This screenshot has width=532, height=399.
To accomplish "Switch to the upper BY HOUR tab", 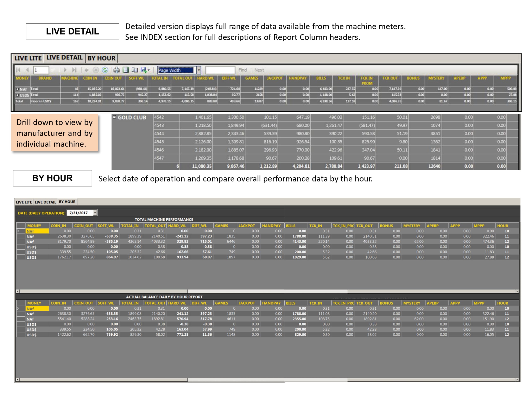I will [x=101, y=58].
